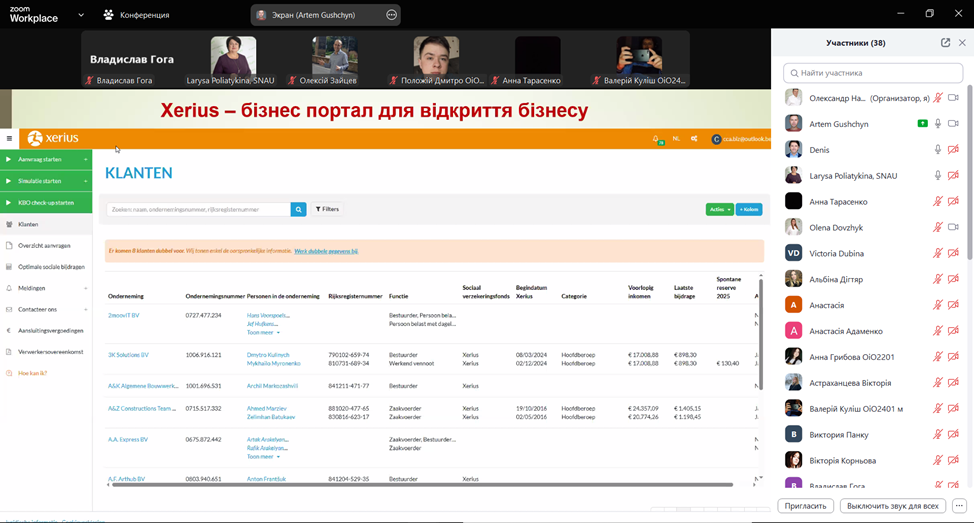
Task: Expand Meldingen submenu plus sign
Action: [86, 288]
